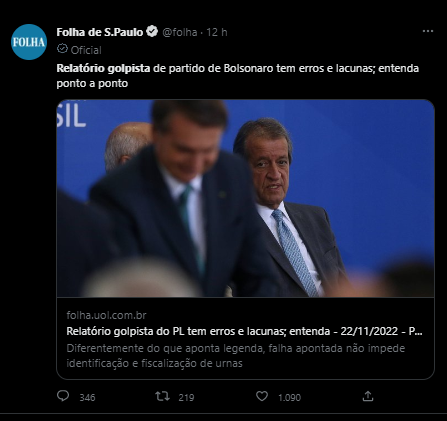Click the retweet arrows icon
Image resolution: width=447 pixels, height=421 pixels.
tap(162, 396)
